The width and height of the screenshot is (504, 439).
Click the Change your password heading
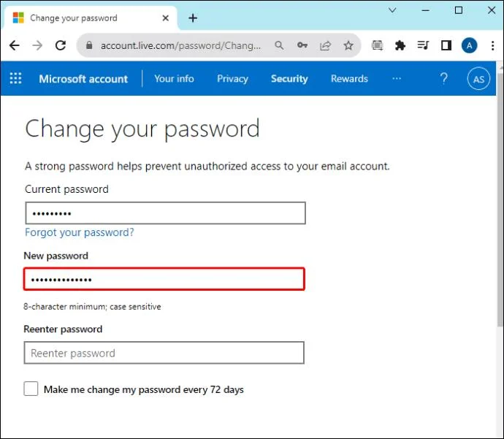pos(142,129)
